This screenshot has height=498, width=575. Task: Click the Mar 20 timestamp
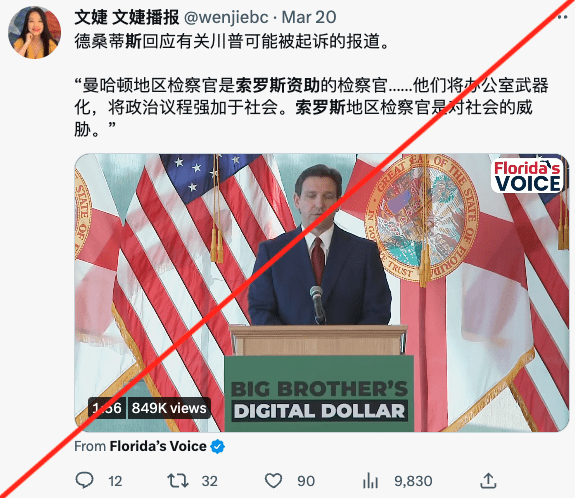[x=309, y=17]
